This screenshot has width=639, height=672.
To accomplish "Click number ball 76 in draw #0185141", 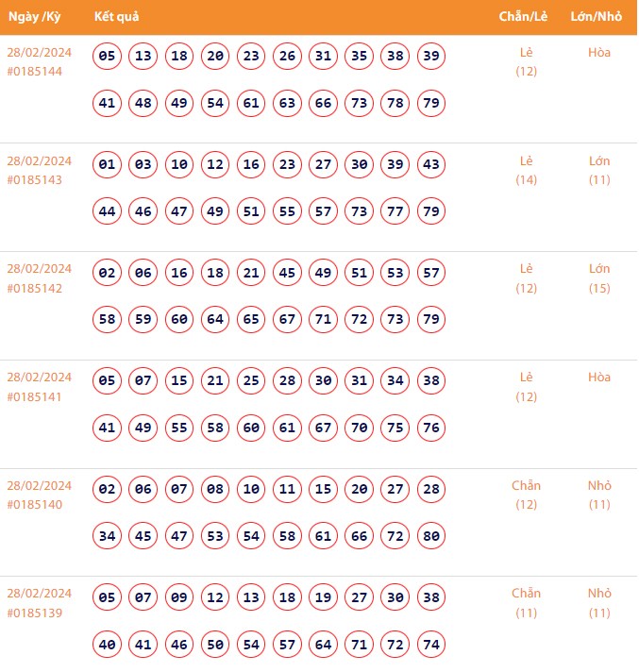I will click(x=431, y=428).
